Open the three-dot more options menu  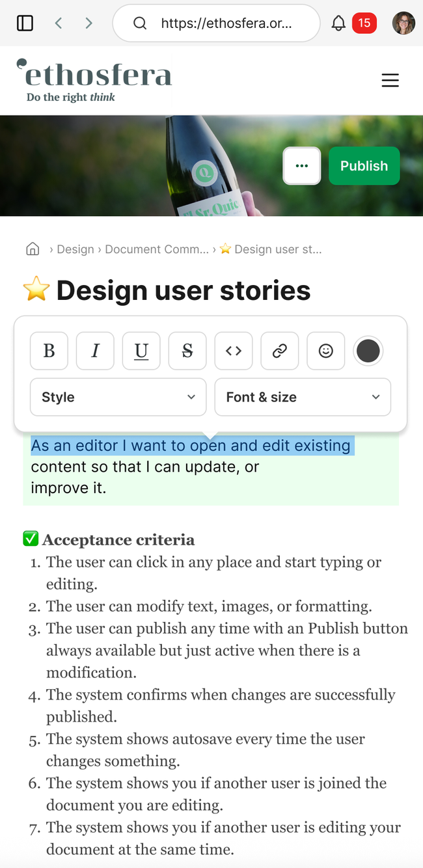(301, 166)
